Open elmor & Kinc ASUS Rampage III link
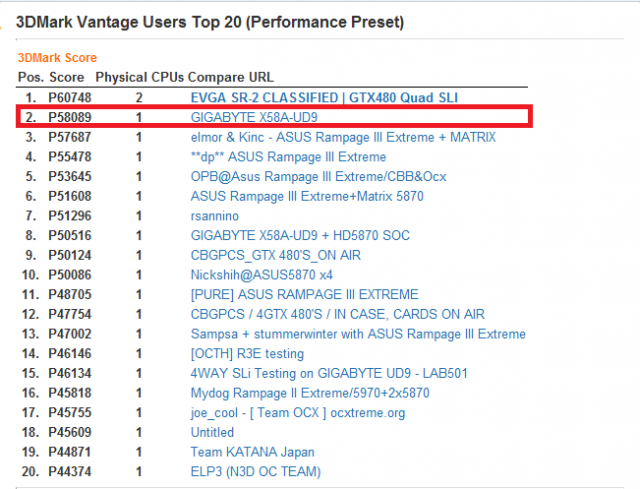 pos(343,137)
